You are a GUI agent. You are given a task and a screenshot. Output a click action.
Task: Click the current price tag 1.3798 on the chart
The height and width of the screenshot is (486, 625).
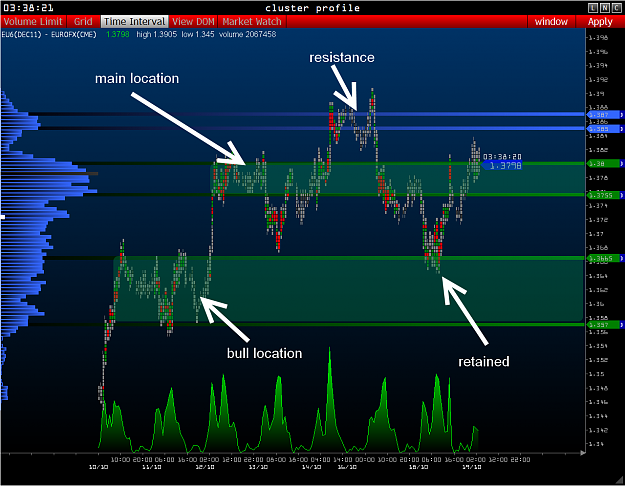[x=502, y=165]
